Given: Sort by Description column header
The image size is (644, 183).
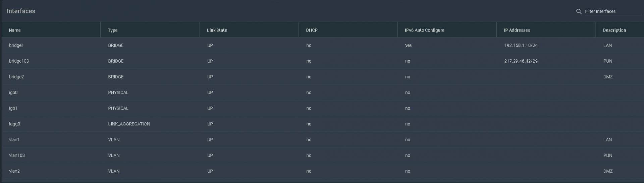Looking at the screenshot, I should tap(614, 30).
